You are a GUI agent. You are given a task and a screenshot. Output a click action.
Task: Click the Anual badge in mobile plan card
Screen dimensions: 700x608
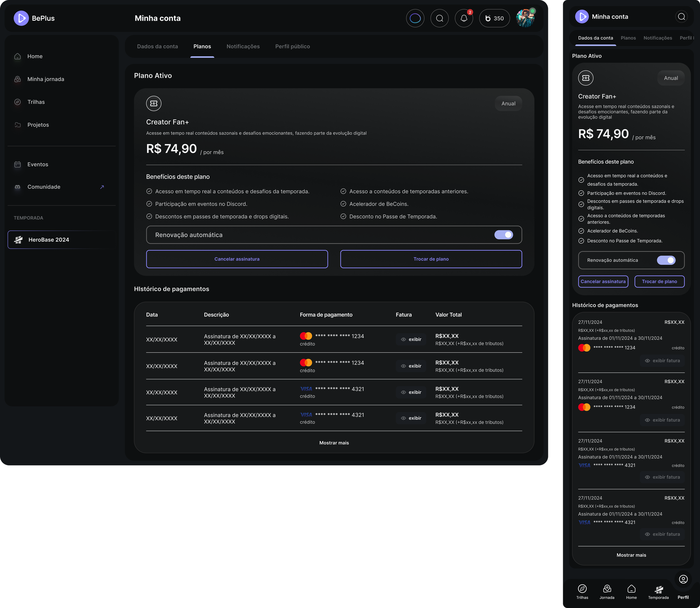(x=671, y=78)
